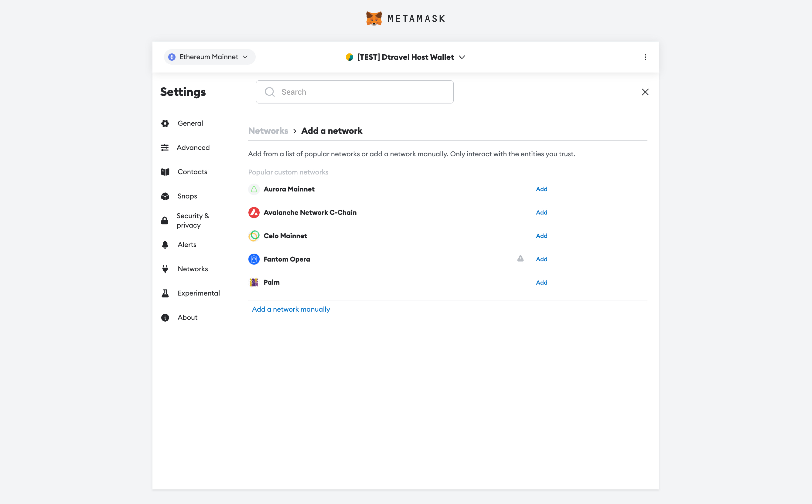Go back via Networks breadcrumb link

pos(268,131)
